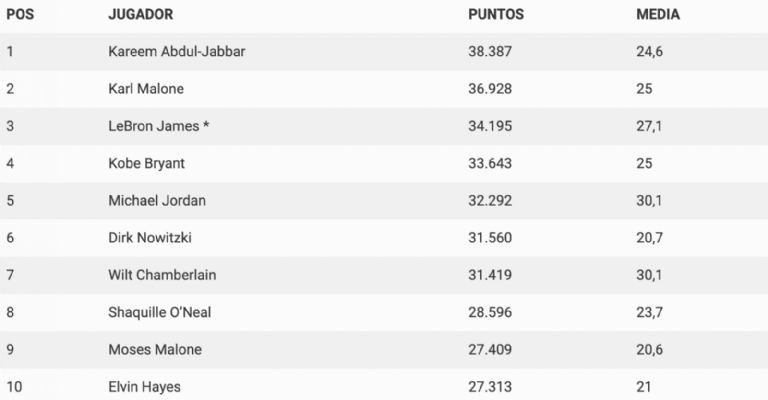Select the MEDIA column header
The image size is (768, 400).
click(658, 15)
